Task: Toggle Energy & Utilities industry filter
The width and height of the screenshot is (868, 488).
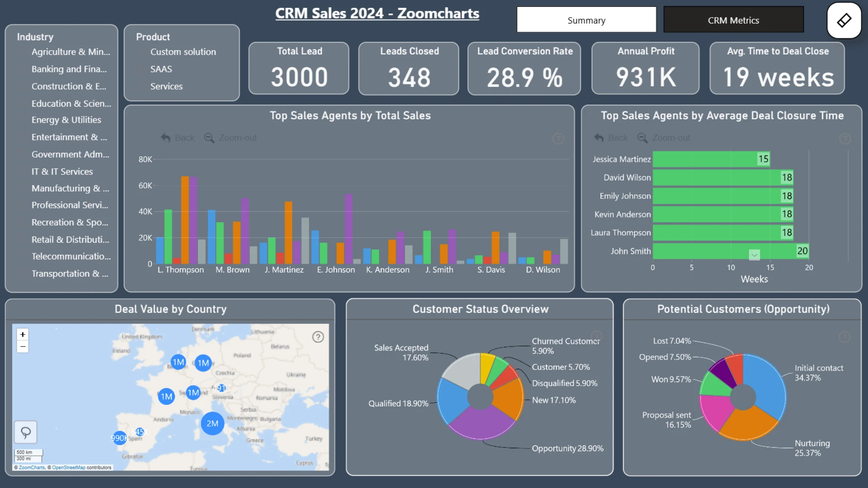Action: point(66,120)
